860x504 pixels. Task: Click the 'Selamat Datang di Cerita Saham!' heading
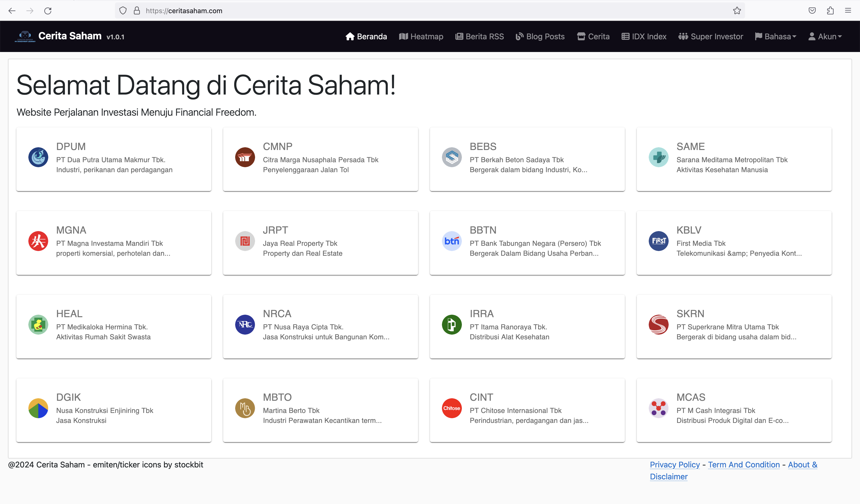pyautogui.click(x=206, y=85)
